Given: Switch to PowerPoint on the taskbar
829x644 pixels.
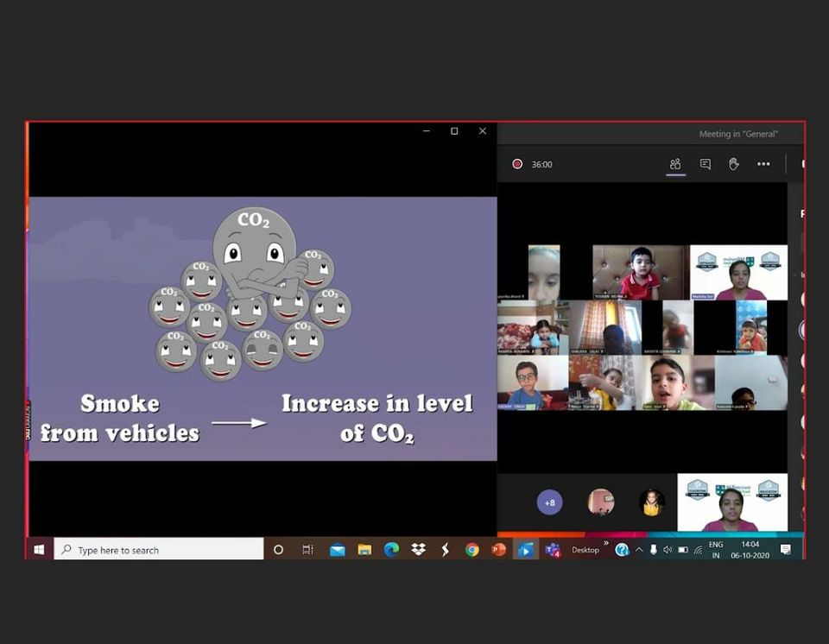Looking at the screenshot, I should pyautogui.click(x=498, y=551).
